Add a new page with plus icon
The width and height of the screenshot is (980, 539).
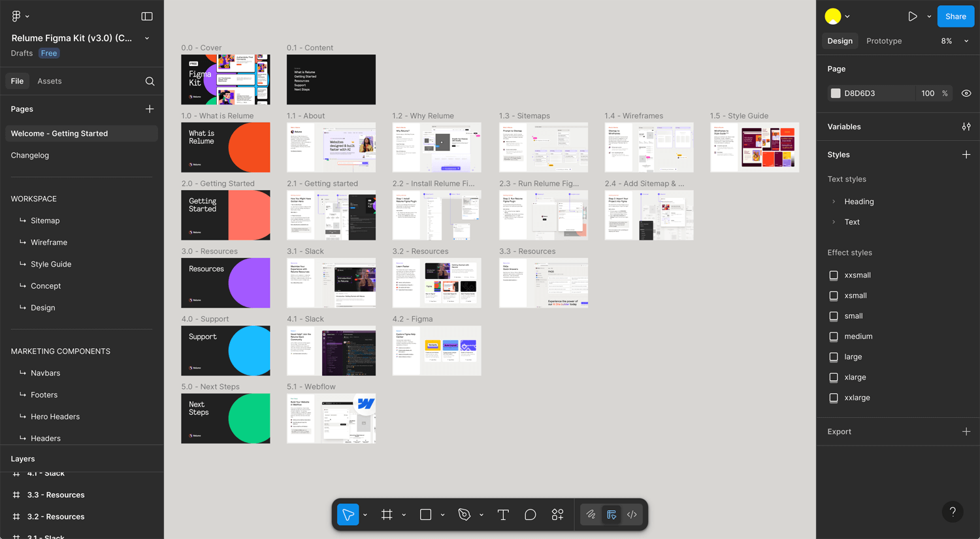coord(150,109)
